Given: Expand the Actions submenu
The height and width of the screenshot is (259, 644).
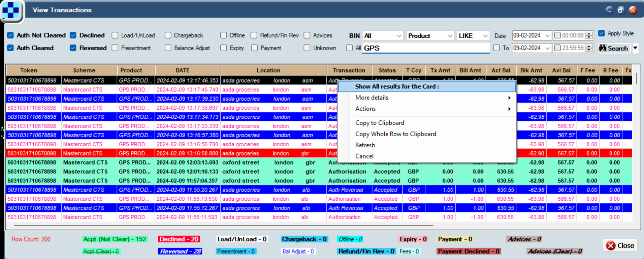Looking at the screenshot, I should pos(427,109).
